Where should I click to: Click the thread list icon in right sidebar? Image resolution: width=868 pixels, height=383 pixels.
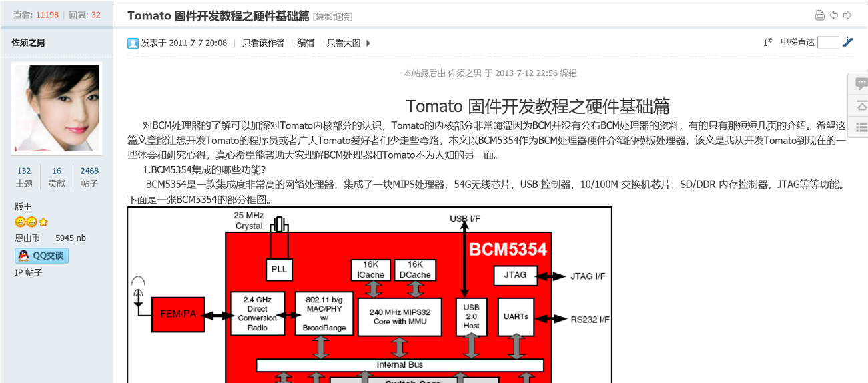pos(861,127)
